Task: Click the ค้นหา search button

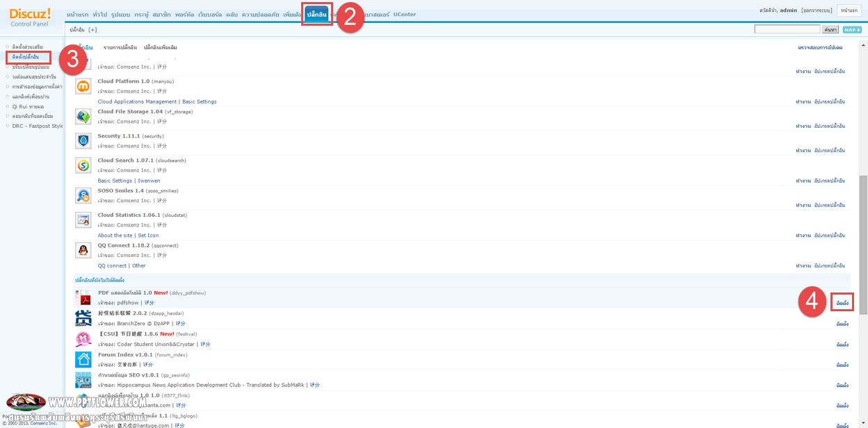Action: click(x=830, y=29)
